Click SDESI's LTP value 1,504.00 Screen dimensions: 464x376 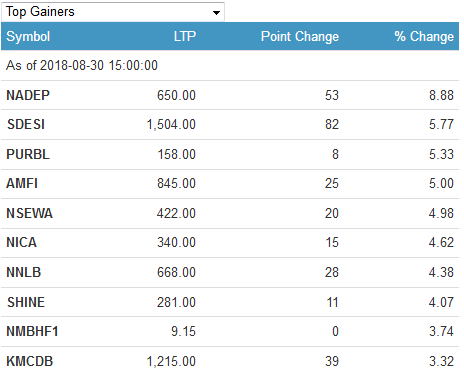171,124
